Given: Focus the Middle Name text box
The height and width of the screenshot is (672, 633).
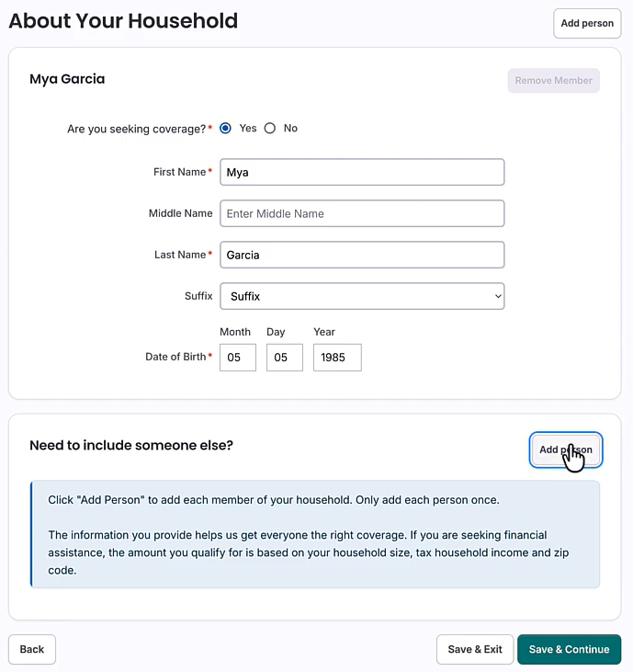Looking at the screenshot, I should point(362,213).
